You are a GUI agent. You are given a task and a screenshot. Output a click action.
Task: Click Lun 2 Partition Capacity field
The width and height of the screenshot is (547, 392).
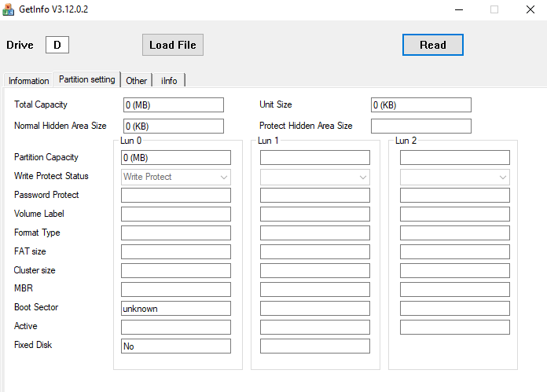454,158
